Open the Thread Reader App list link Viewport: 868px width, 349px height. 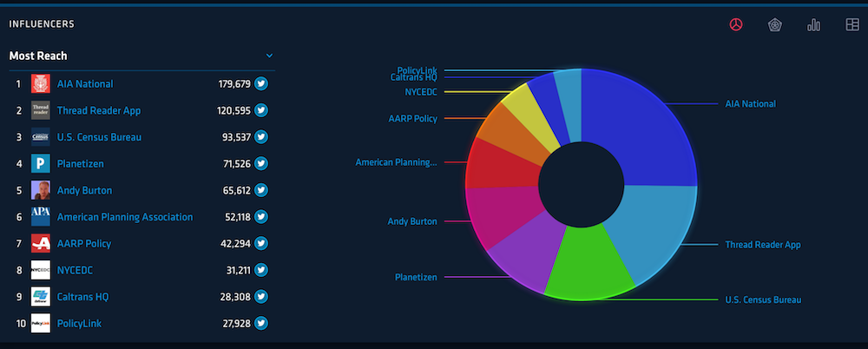[99, 111]
